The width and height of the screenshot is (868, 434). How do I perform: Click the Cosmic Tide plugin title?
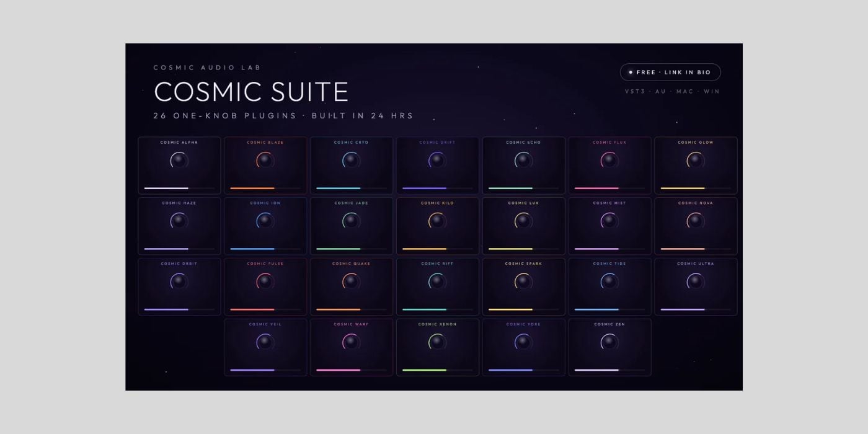(x=609, y=263)
